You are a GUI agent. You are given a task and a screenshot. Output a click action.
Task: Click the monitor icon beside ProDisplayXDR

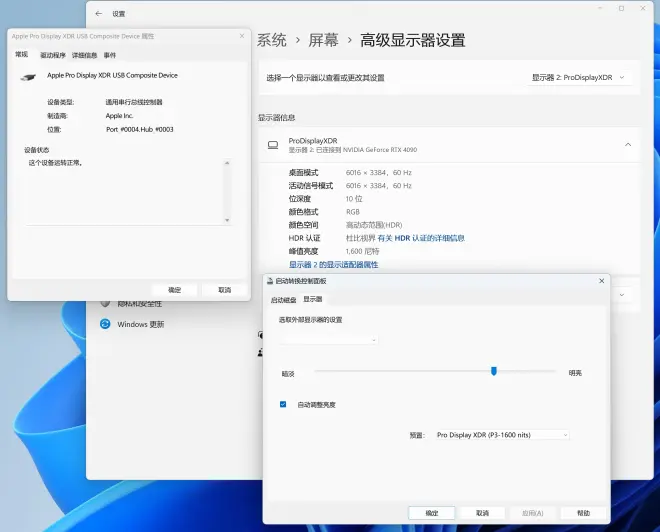273,145
